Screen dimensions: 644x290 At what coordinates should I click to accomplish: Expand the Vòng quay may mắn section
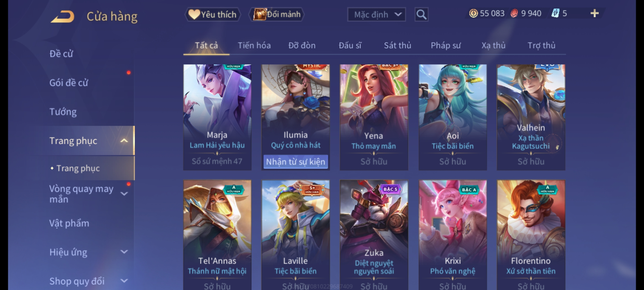click(124, 194)
